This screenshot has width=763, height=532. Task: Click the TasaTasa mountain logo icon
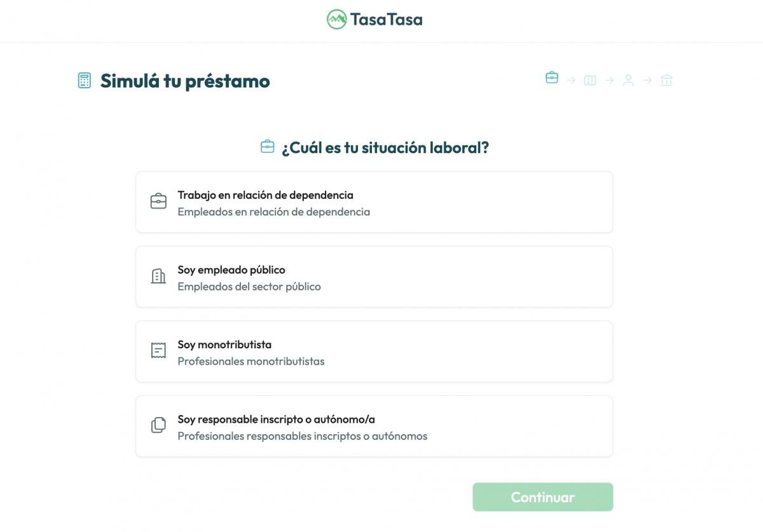pos(338,20)
